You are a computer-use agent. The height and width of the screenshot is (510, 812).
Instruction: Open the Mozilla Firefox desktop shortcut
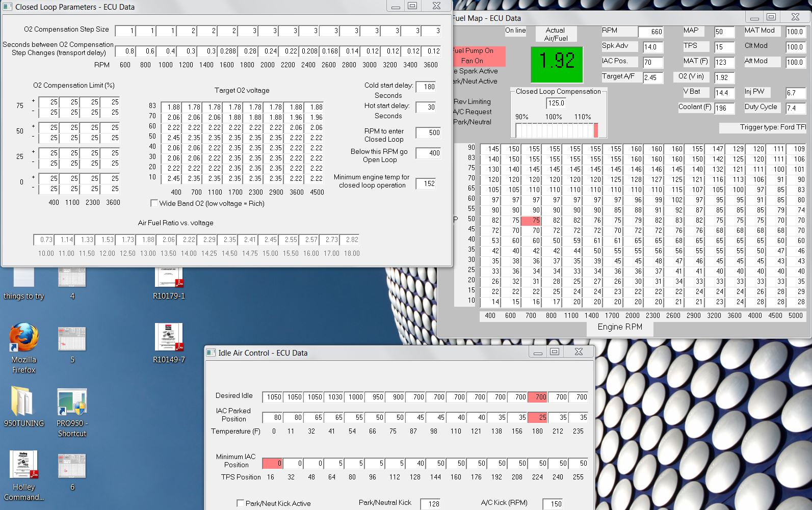[23, 338]
